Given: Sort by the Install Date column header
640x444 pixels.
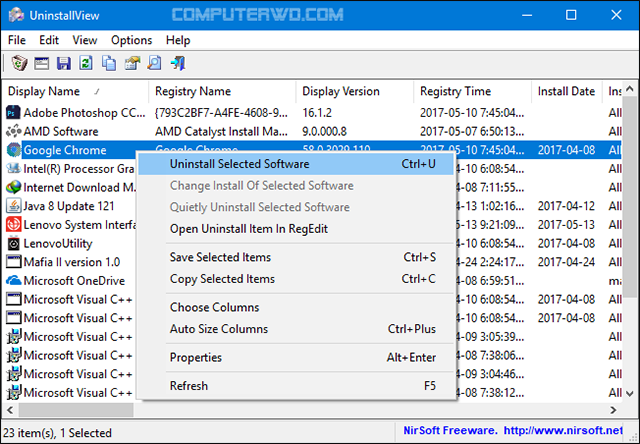Looking at the screenshot, I should (567, 91).
